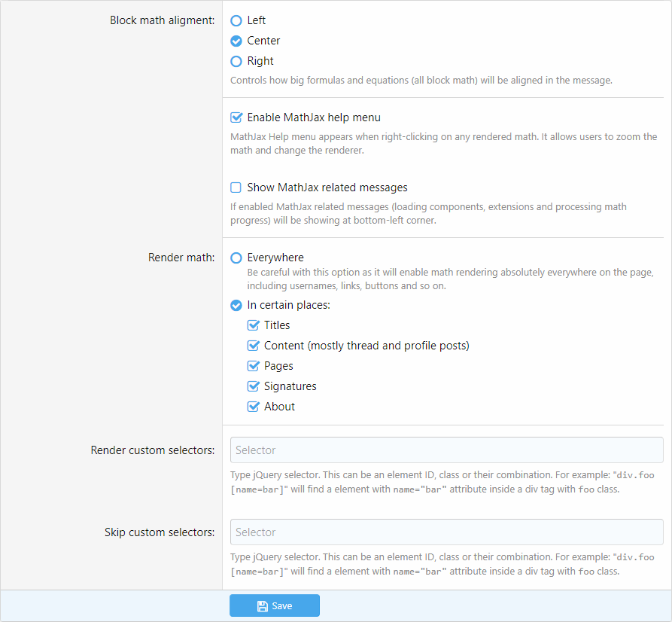
Task: Click the floppy disk icon on Save
Action: tap(262, 606)
